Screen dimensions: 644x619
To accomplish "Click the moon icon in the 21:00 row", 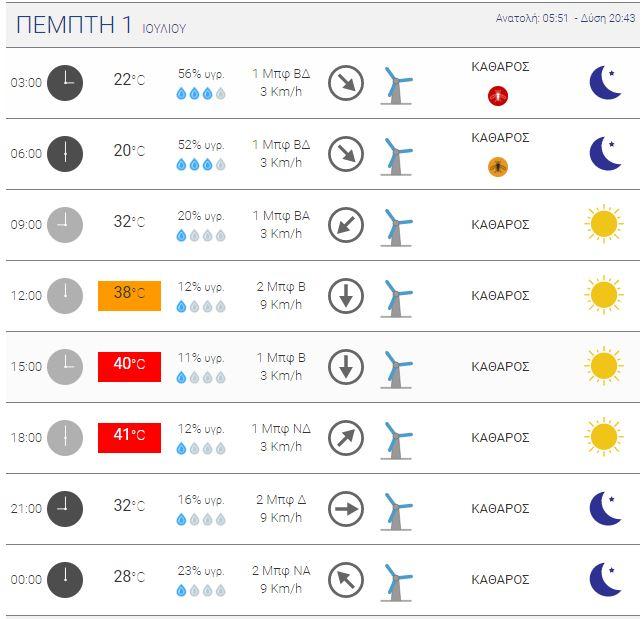I will click(605, 509).
